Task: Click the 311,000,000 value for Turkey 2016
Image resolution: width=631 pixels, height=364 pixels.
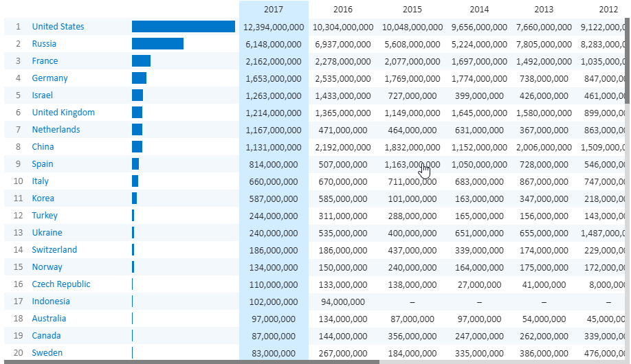Action: tap(343, 216)
